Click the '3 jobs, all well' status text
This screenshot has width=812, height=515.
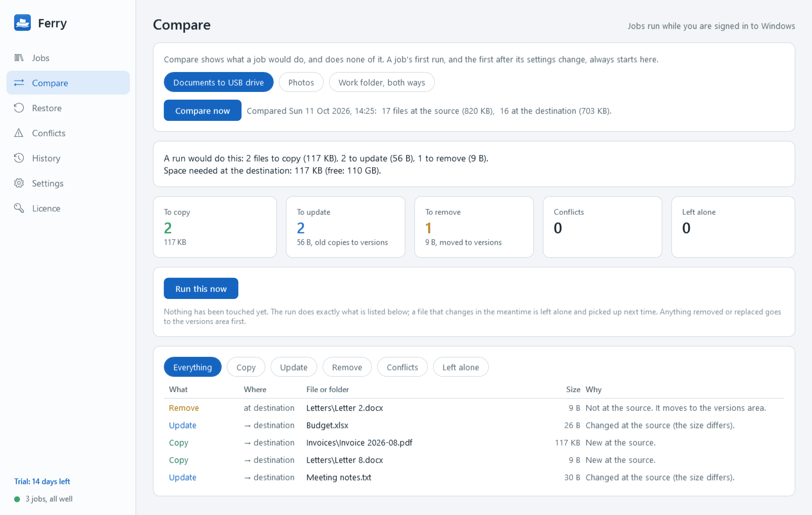pos(49,499)
